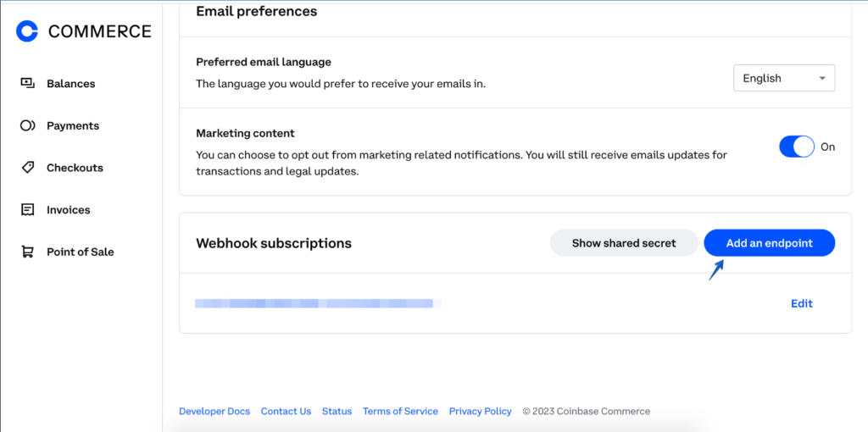The height and width of the screenshot is (432, 868).
Task: Click the Checkouts tag icon
Action: [28, 168]
